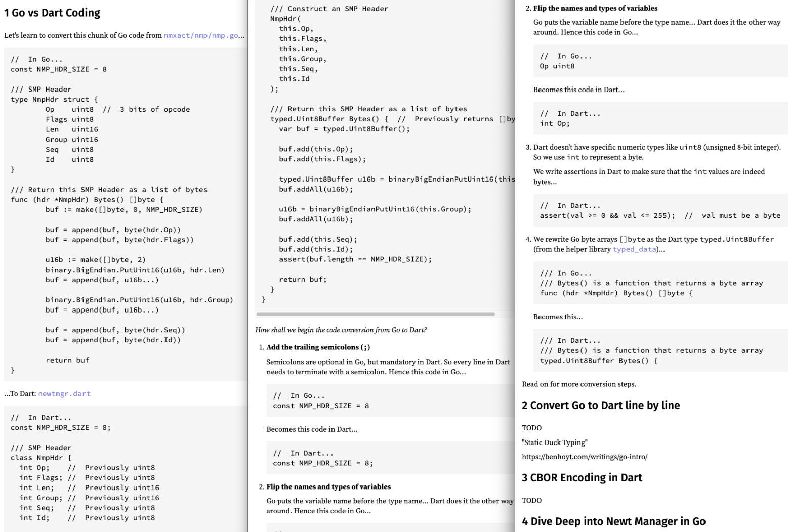
Task: Click the italic "How shall we begin" question
Action: (x=341, y=330)
